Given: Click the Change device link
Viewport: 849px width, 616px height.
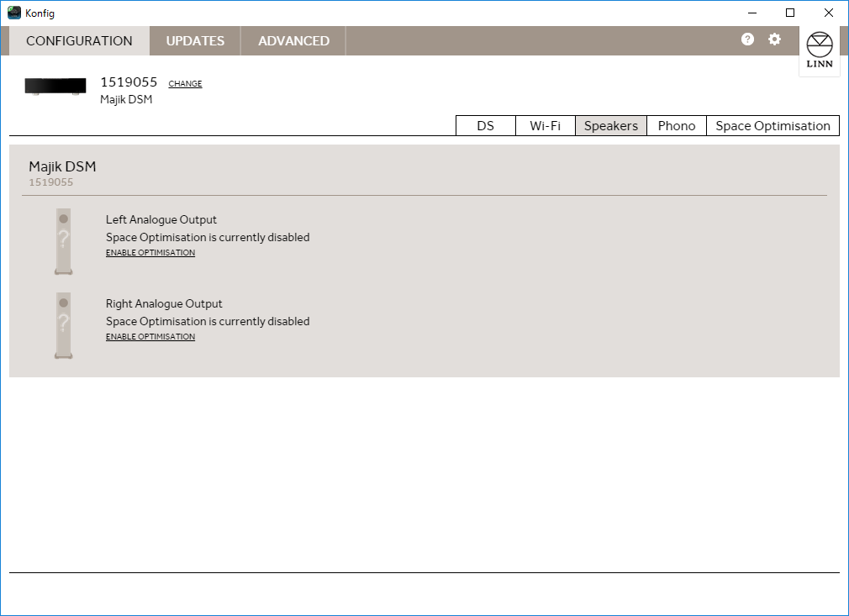Looking at the screenshot, I should point(185,83).
